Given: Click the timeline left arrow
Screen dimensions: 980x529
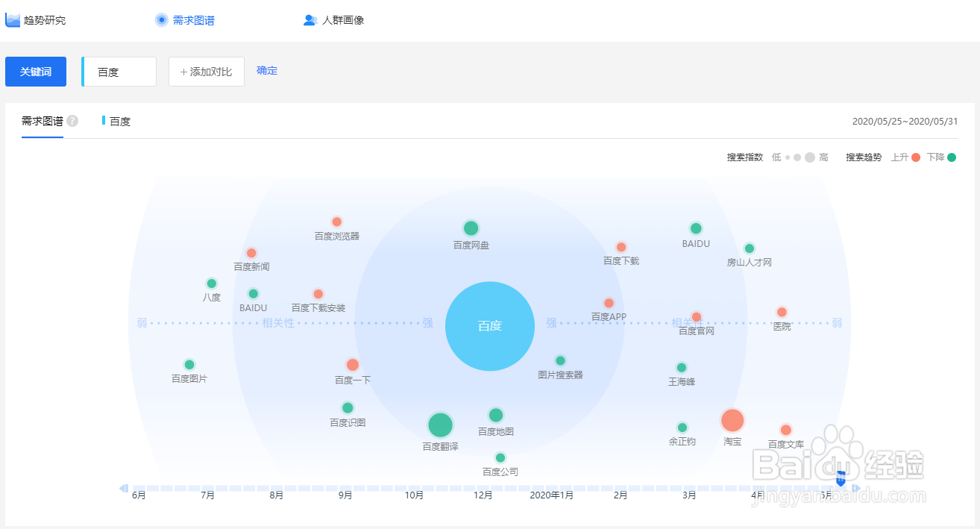Looking at the screenshot, I should pyautogui.click(x=124, y=489).
